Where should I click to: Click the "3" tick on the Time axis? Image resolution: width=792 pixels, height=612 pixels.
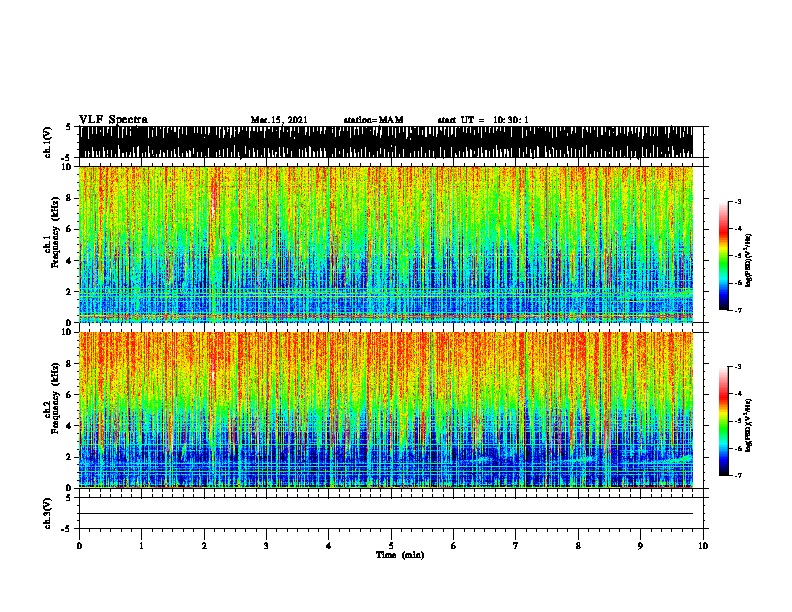pyautogui.click(x=266, y=546)
